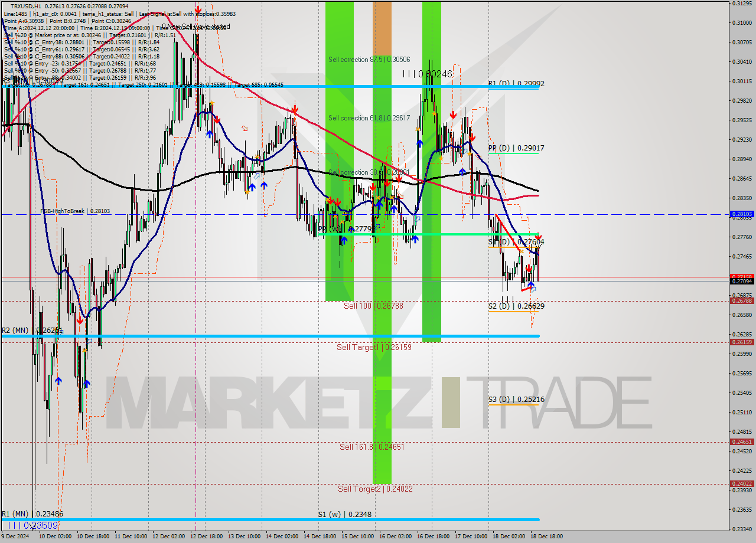Click the '18 Dec 18:00' time axis label
The height and width of the screenshot is (543, 756).
[x=546, y=537]
